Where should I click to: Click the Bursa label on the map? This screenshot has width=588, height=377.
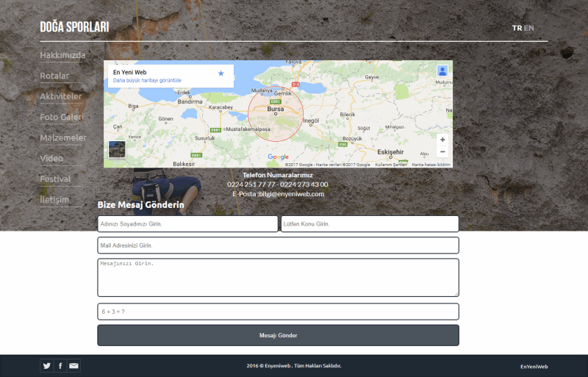(276, 109)
